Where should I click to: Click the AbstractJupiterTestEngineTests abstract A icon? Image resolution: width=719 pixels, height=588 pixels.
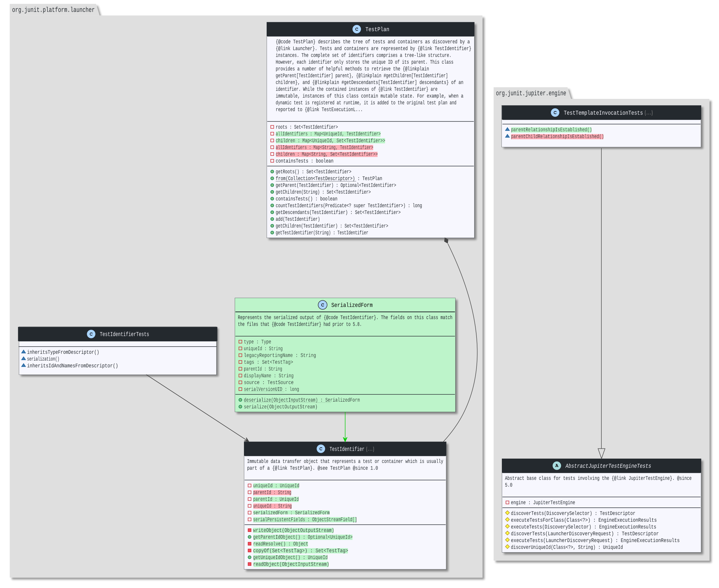click(x=557, y=466)
